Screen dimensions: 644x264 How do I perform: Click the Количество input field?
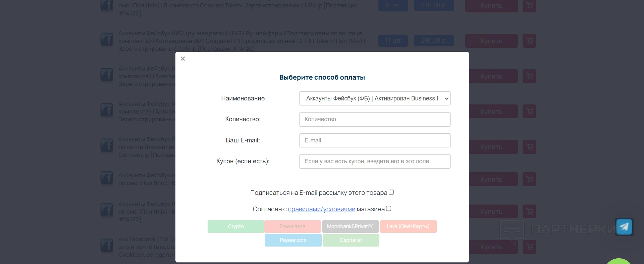pos(375,119)
